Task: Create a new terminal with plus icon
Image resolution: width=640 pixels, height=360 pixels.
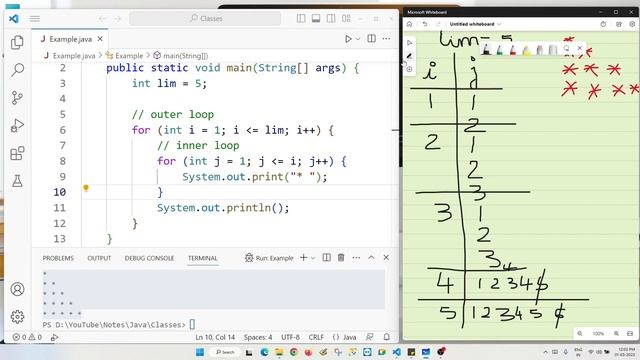Action: [x=303, y=258]
